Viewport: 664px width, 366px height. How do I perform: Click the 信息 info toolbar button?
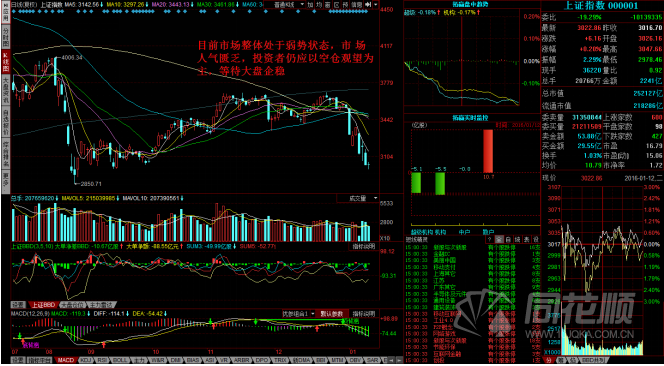(x=357, y=4)
